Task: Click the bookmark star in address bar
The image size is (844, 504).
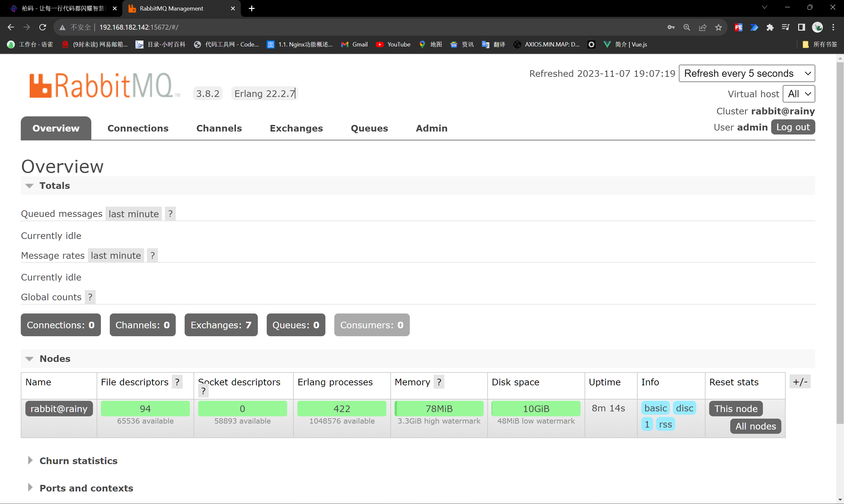Action: pyautogui.click(x=718, y=27)
